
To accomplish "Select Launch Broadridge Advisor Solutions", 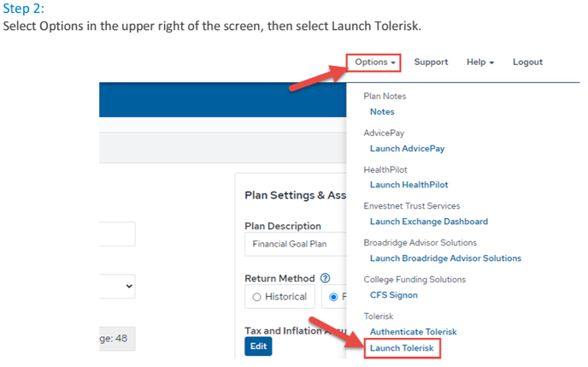I will [x=444, y=257].
